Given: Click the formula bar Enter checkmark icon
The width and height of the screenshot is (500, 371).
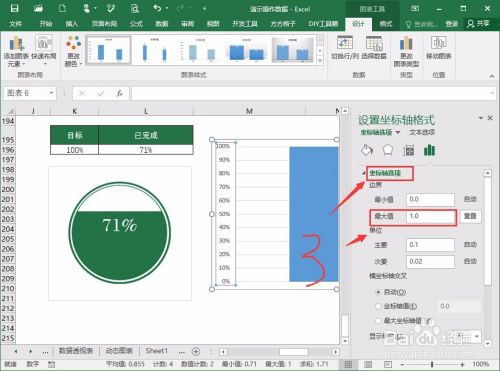Looking at the screenshot, I should tap(101, 94).
